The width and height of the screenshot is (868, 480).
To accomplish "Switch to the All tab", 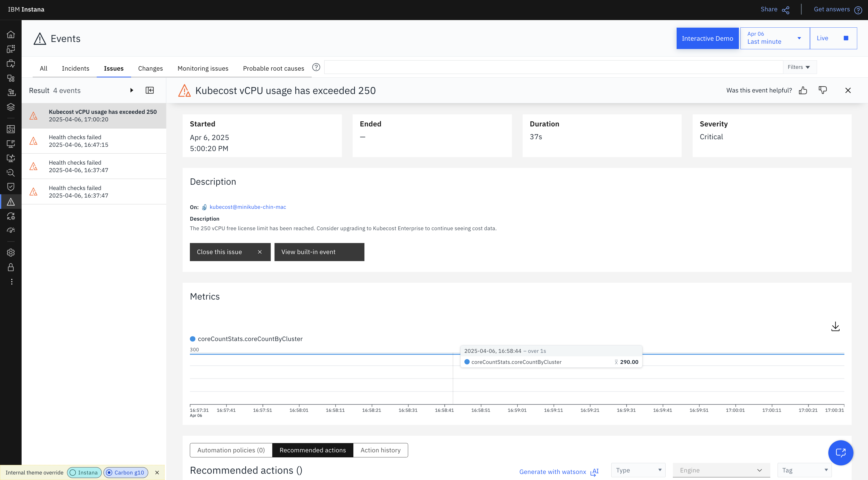I will (x=43, y=68).
